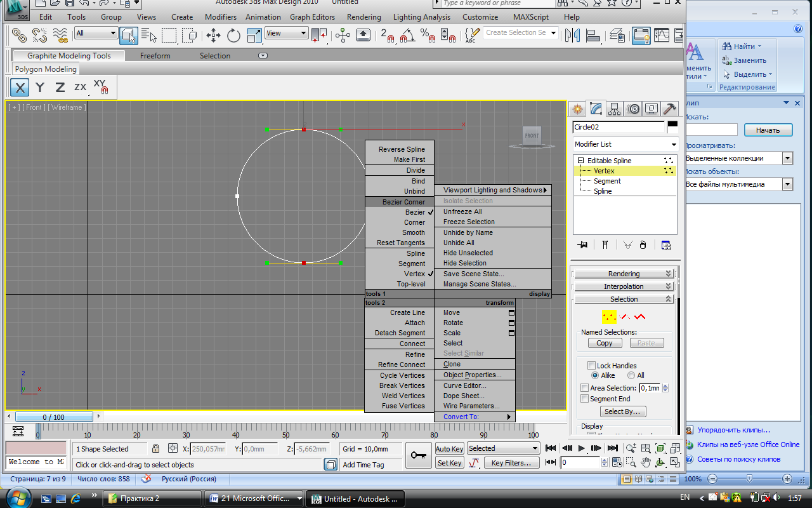Image resolution: width=812 pixels, height=508 pixels.
Task: Toggle the Percent Snap icon
Action: coord(428,35)
